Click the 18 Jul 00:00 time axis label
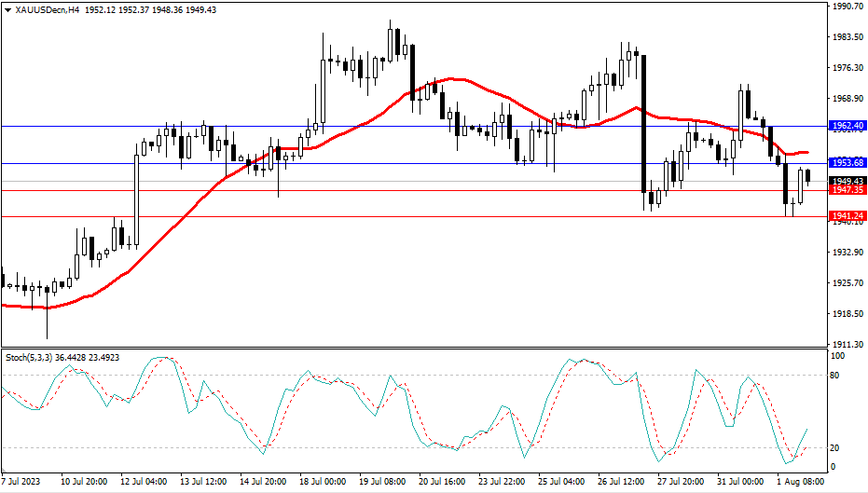This screenshot has height=493, width=868. pos(321,483)
